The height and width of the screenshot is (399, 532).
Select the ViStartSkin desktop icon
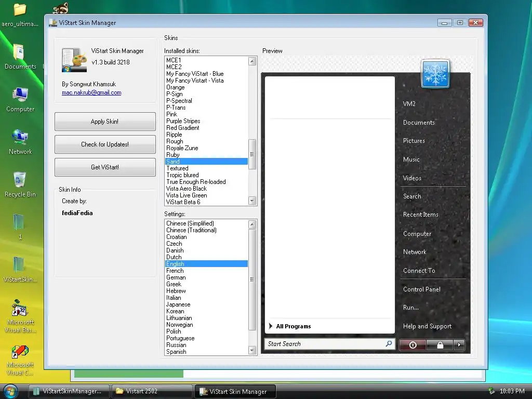coord(20,270)
